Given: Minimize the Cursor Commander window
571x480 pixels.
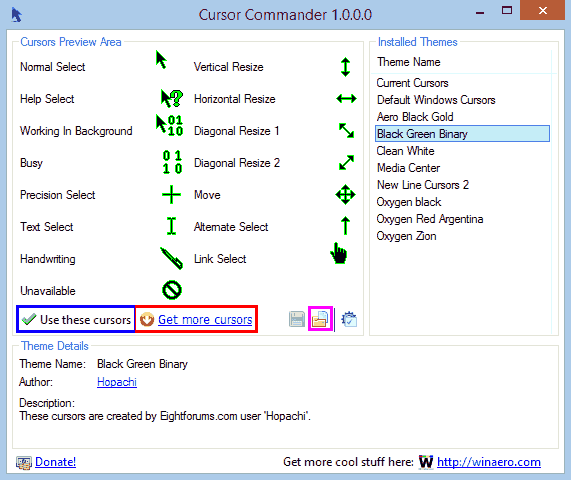Looking at the screenshot, I should pos(480,13).
